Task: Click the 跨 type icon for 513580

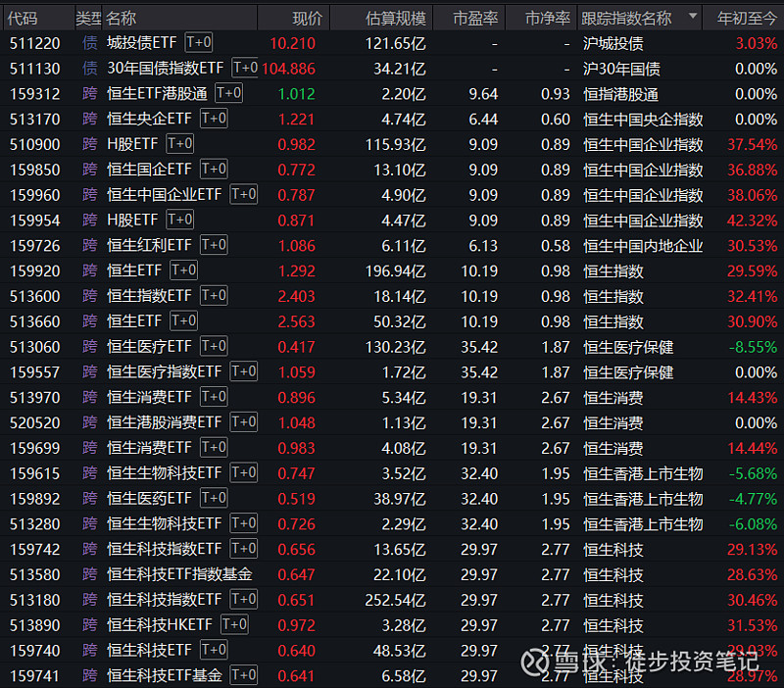Action: (x=90, y=574)
